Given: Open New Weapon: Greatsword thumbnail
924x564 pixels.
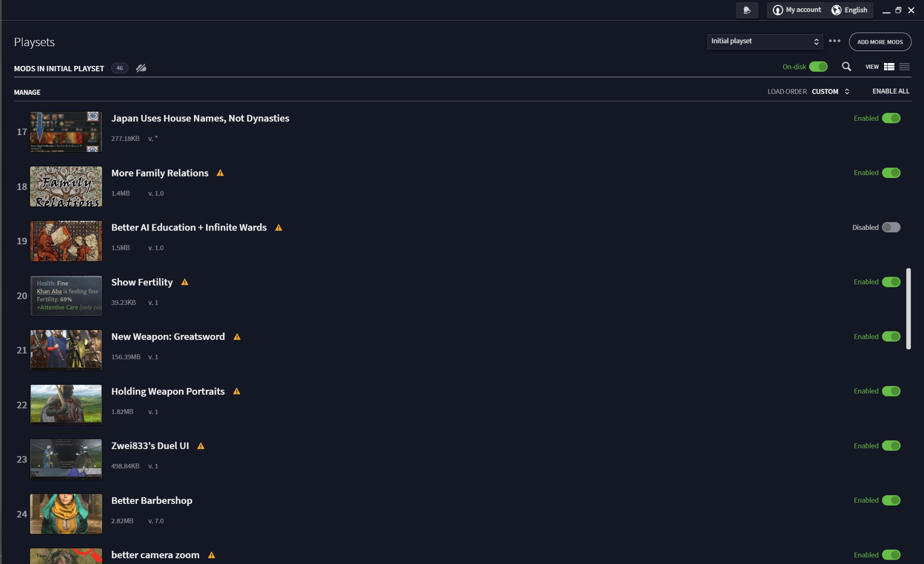Looking at the screenshot, I should click(x=66, y=350).
